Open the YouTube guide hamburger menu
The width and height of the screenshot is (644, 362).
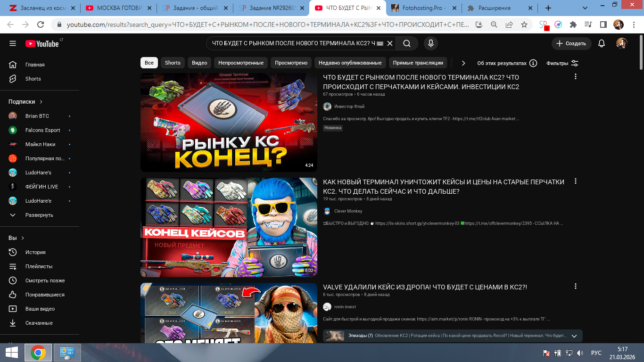(x=13, y=43)
